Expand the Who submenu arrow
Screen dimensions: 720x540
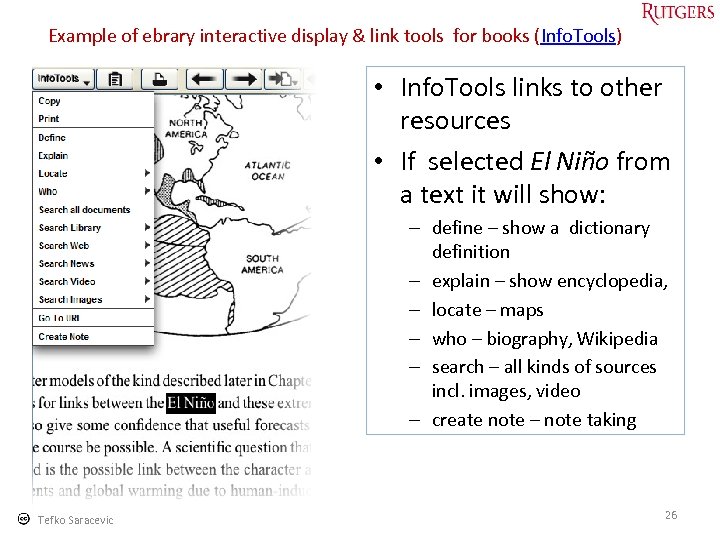pyautogui.click(x=147, y=191)
